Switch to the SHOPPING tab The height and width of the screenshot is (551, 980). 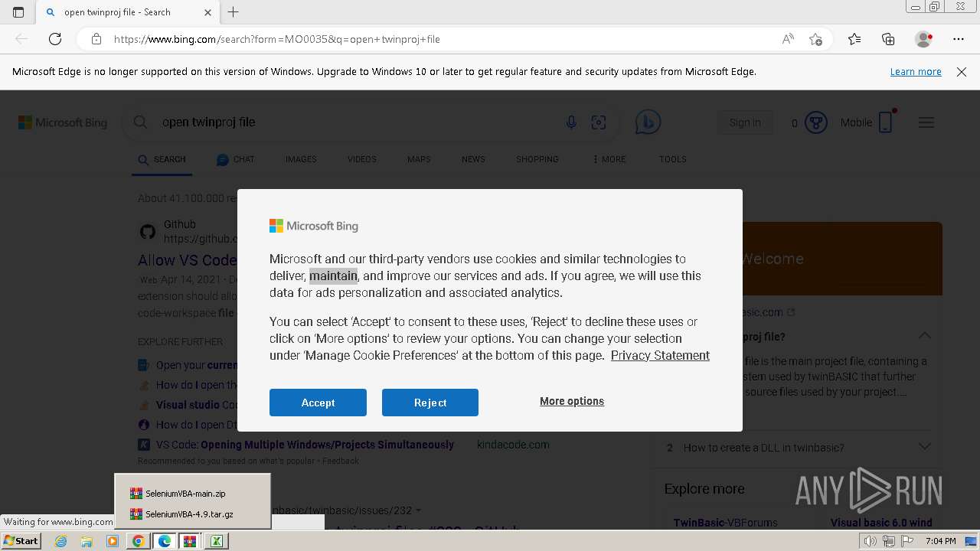pyautogui.click(x=537, y=159)
